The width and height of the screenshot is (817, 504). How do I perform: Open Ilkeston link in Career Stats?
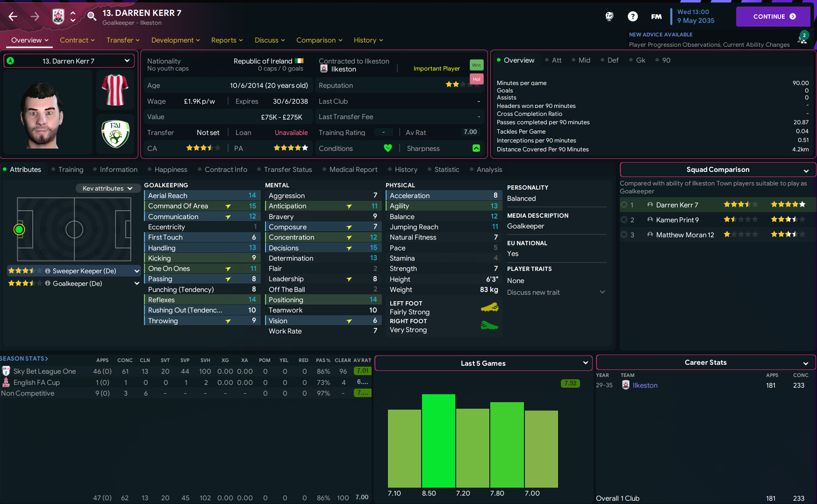coord(645,385)
